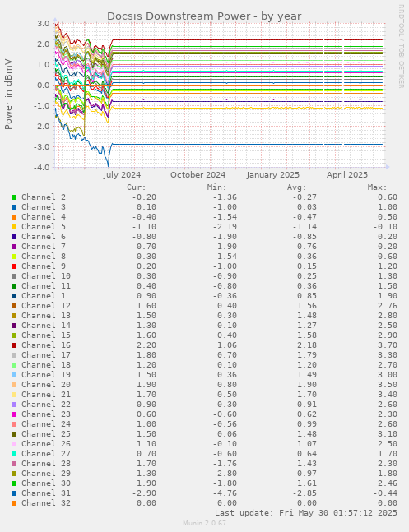Click the "0.0" y-axis tick label
Screen dimensions: 409x532
44,86
